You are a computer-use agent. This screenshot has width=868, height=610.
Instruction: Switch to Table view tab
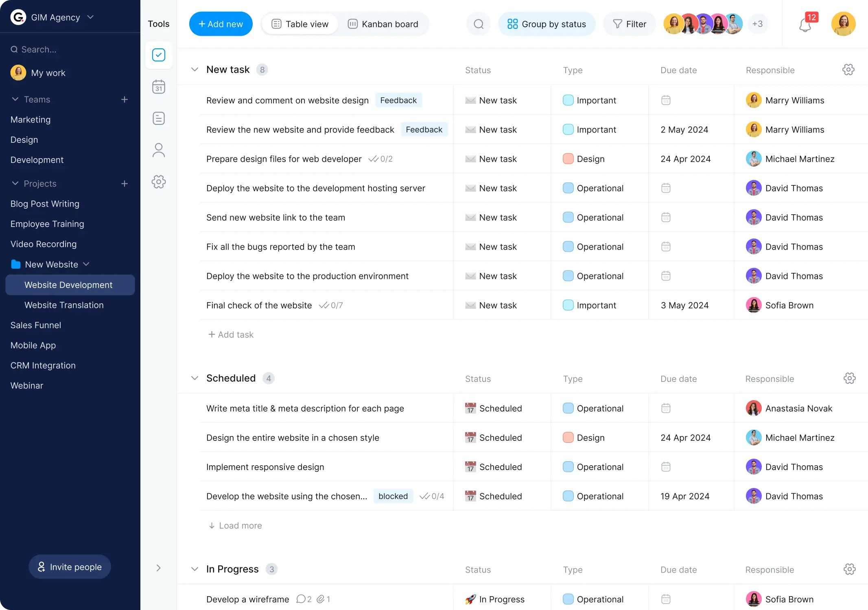pyautogui.click(x=300, y=24)
